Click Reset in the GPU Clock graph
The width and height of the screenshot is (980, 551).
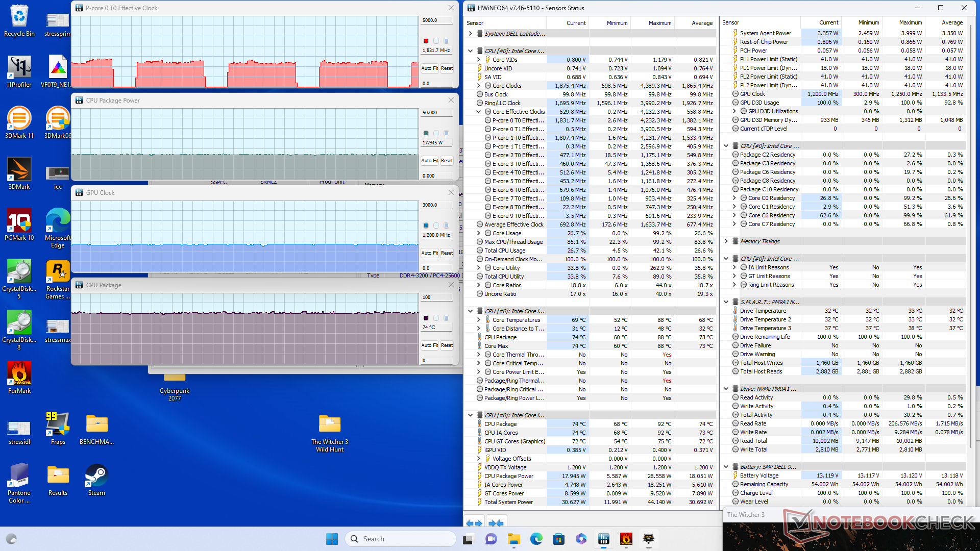click(447, 253)
